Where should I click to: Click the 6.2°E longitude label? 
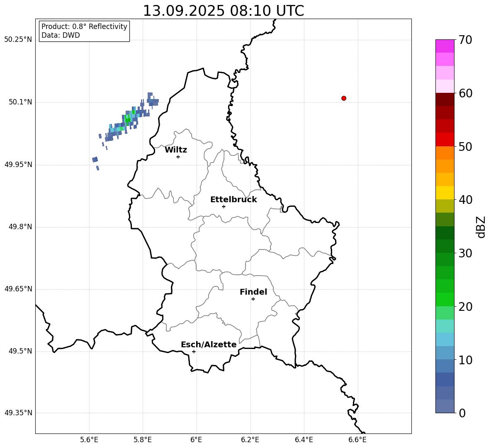click(250, 440)
